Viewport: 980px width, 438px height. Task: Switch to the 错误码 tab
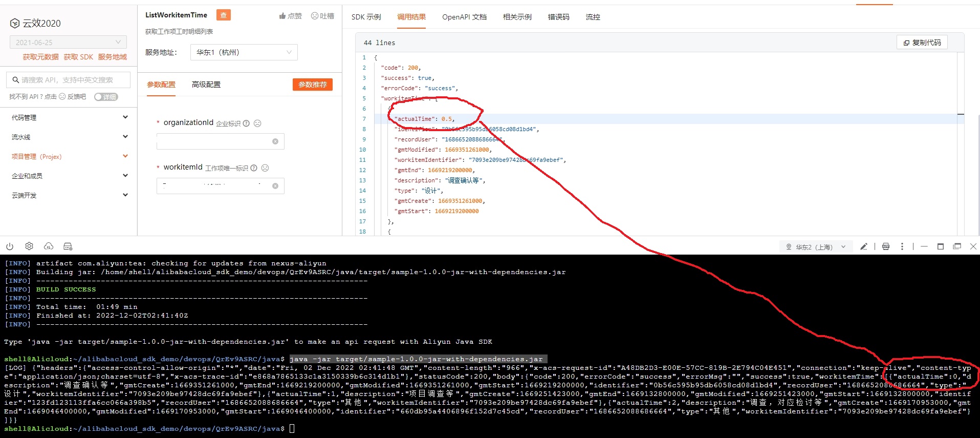[559, 17]
